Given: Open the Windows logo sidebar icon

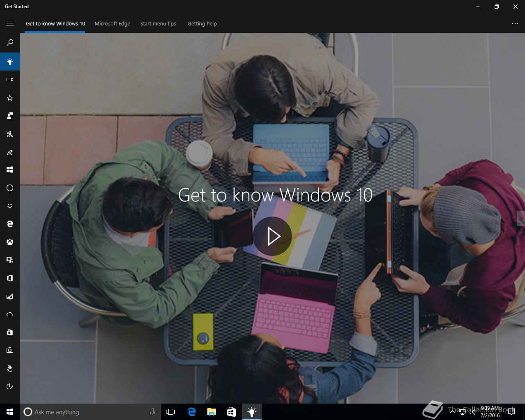Looking at the screenshot, I should click(x=10, y=170).
